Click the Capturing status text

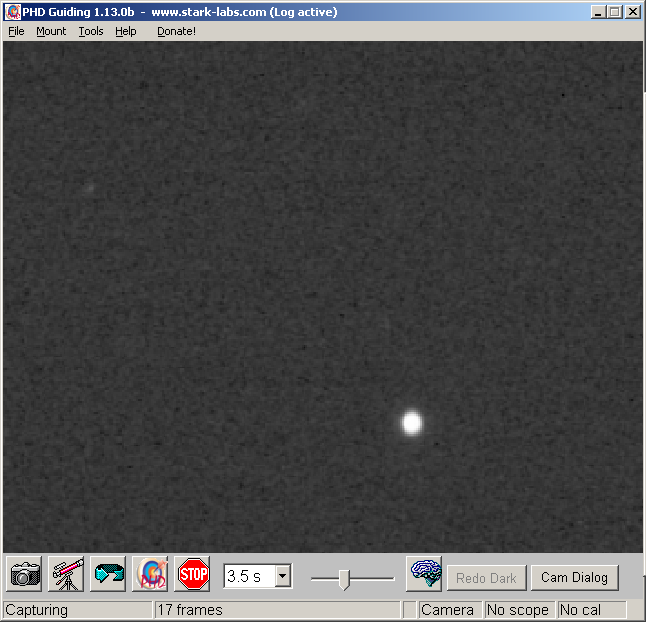tap(37, 610)
